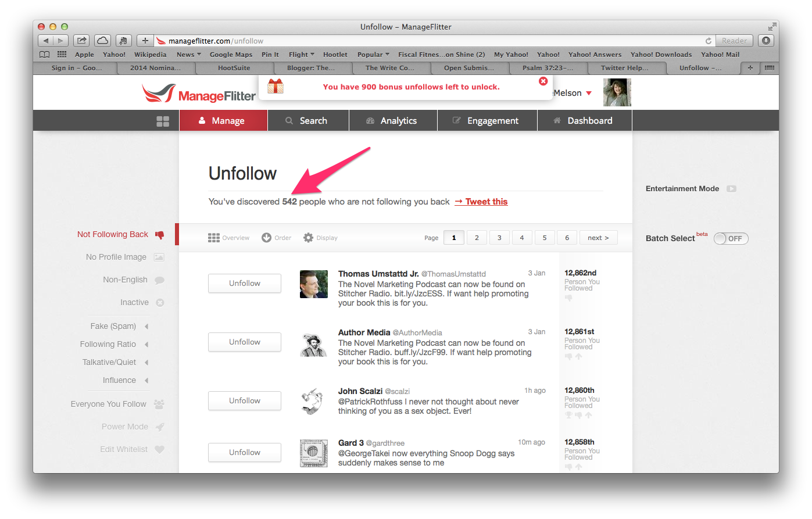Unfollow Thomas Umstattd Jr.

pos(245,283)
